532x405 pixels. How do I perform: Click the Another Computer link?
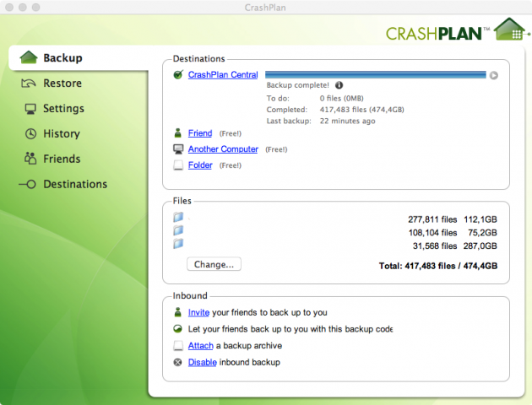(x=223, y=149)
